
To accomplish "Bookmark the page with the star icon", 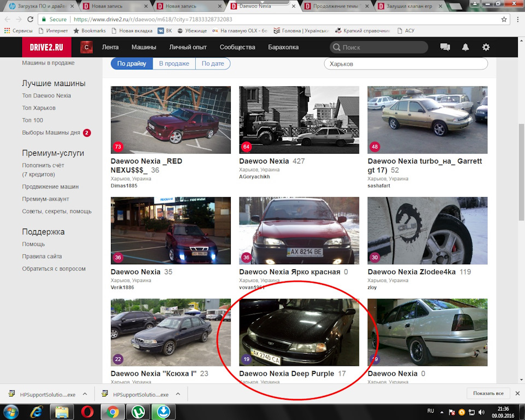I will tap(504, 20).
